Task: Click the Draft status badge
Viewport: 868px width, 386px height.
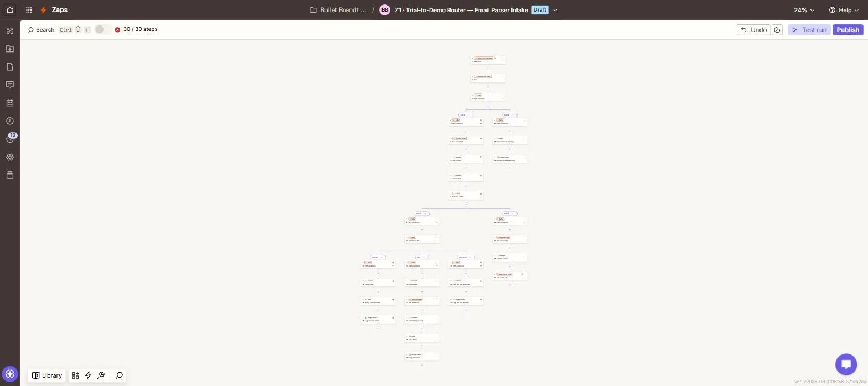Action: pos(540,10)
